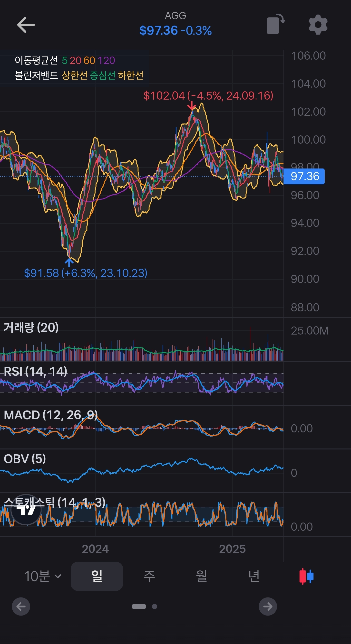Tap the 100.00 price axis label
The height and width of the screenshot is (644, 351).
308,140
